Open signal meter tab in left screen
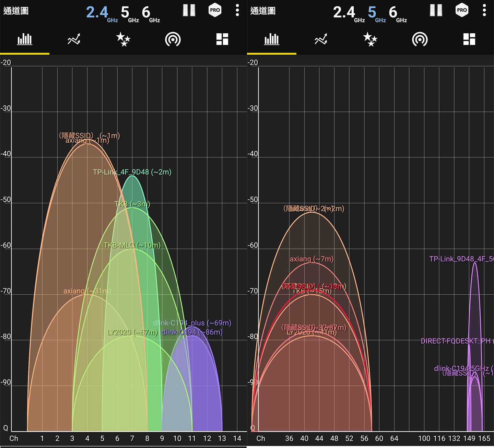Viewport: 494px width, 448px height. 173,39
